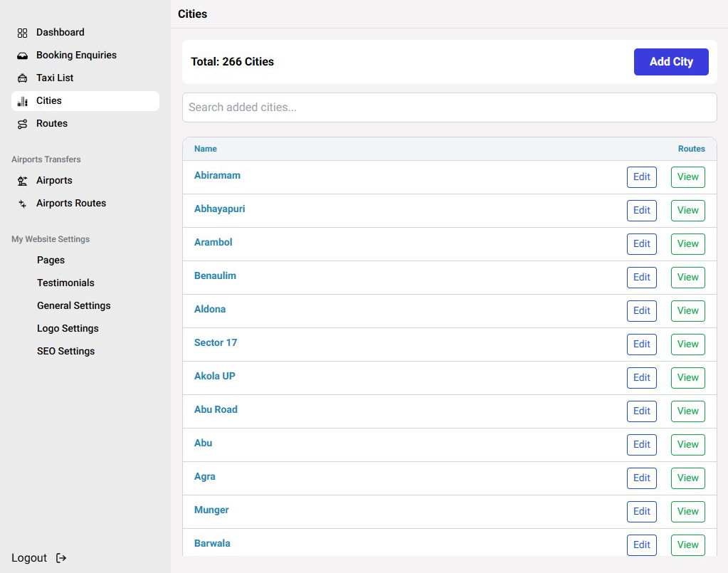The image size is (728, 573).
Task: Click the Booking Enquiries car icon
Action: click(22, 56)
